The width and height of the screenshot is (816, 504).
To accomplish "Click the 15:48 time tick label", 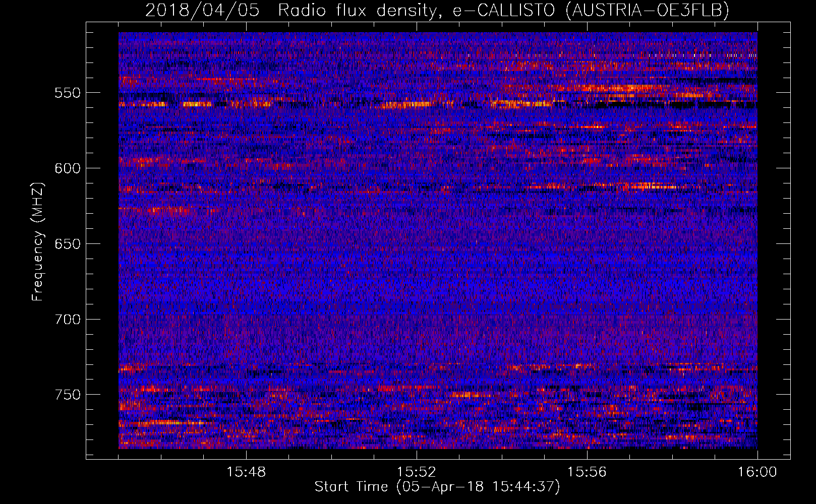I will pos(246,472).
